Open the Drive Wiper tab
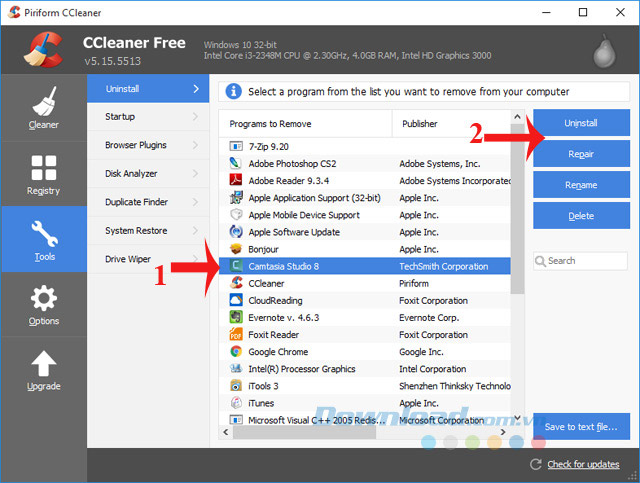This screenshot has height=483, width=640. coord(148,259)
